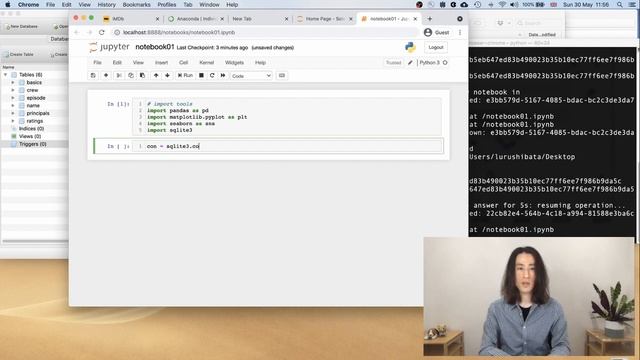Select Triggers (0) in database tree
The height and width of the screenshot is (360, 640).
coord(32,144)
